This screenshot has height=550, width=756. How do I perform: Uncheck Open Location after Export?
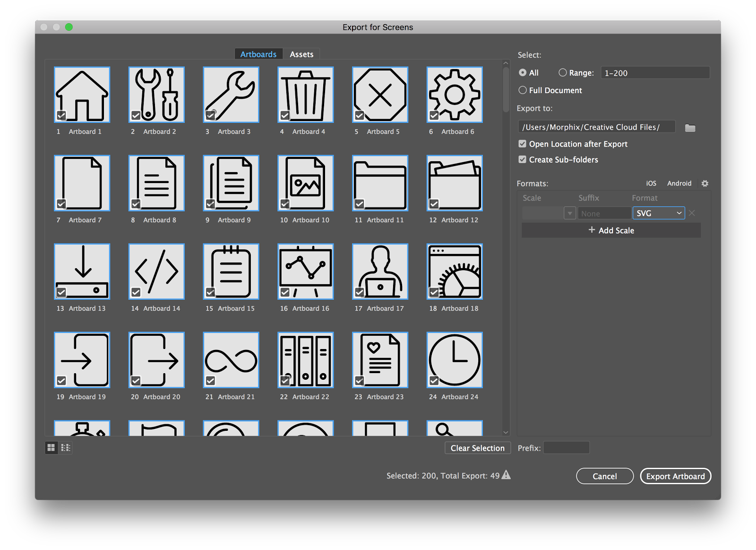point(522,144)
